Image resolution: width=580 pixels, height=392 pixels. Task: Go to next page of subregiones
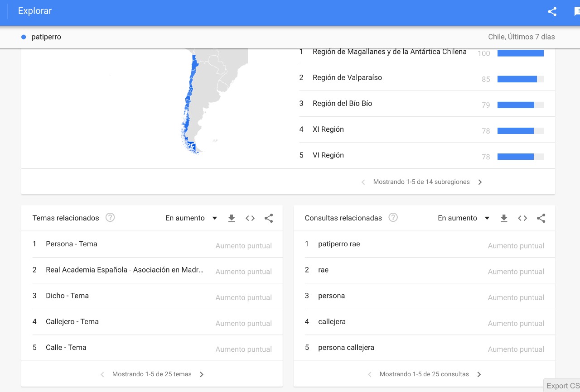click(x=480, y=182)
